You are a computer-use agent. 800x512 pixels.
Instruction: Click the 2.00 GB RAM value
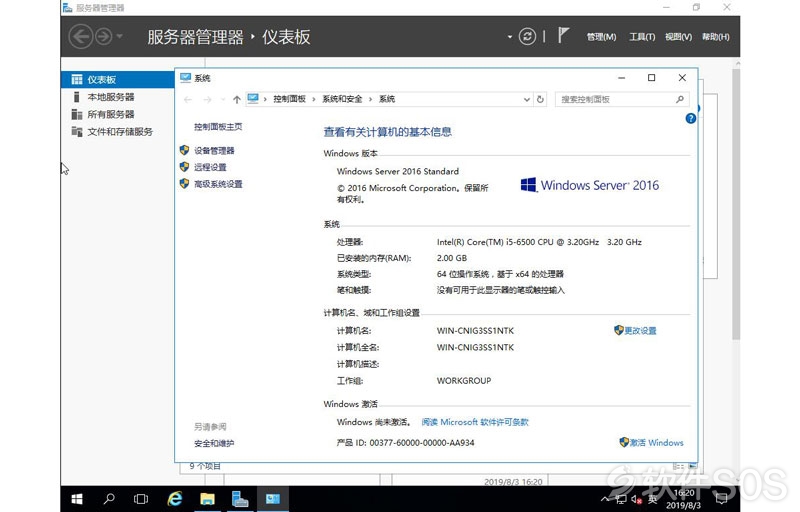click(x=452, y=258)
